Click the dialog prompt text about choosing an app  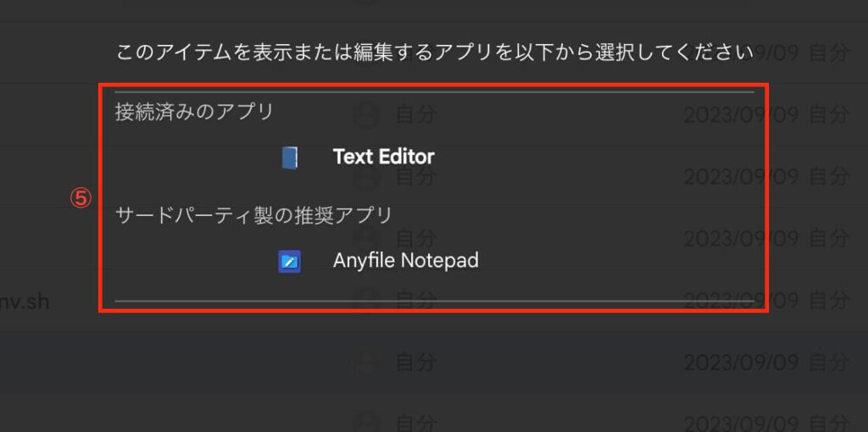tap(434, 53)
